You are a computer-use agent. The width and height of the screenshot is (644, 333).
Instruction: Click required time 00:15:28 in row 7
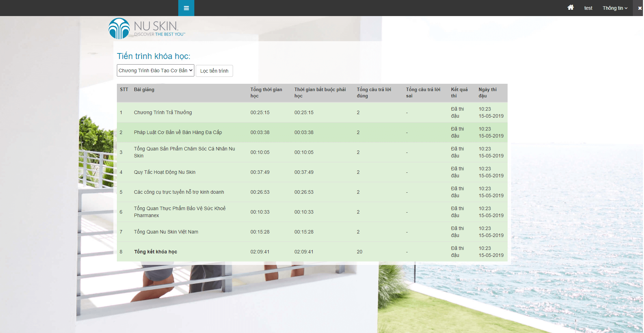click(304, 232)
